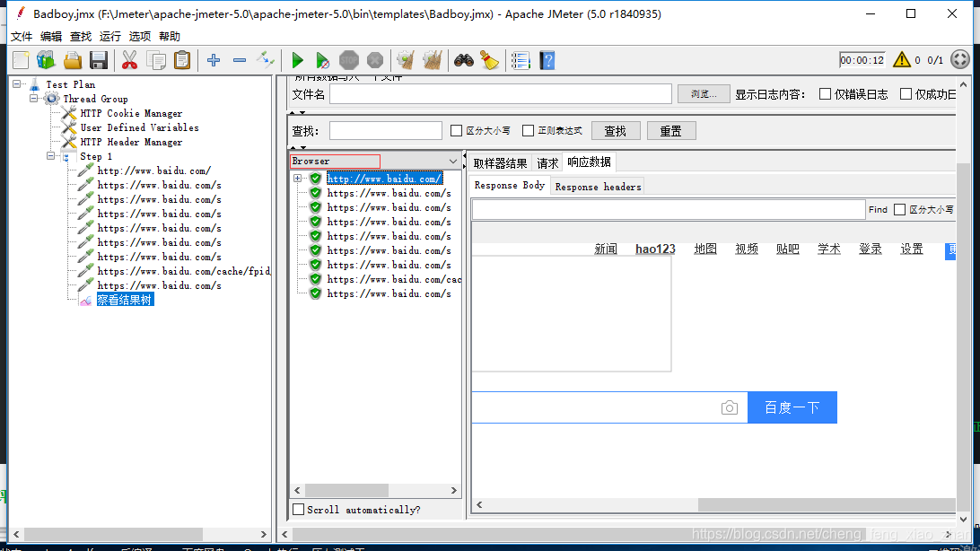980x551 pixels.
Task: Cut selection with the scissors icon
Action: 129,61
